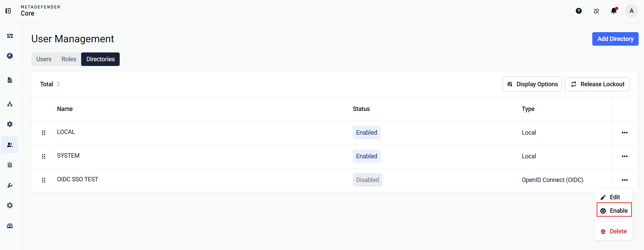Collapse the sidebar with the panel toggle icon

[8, 11]
